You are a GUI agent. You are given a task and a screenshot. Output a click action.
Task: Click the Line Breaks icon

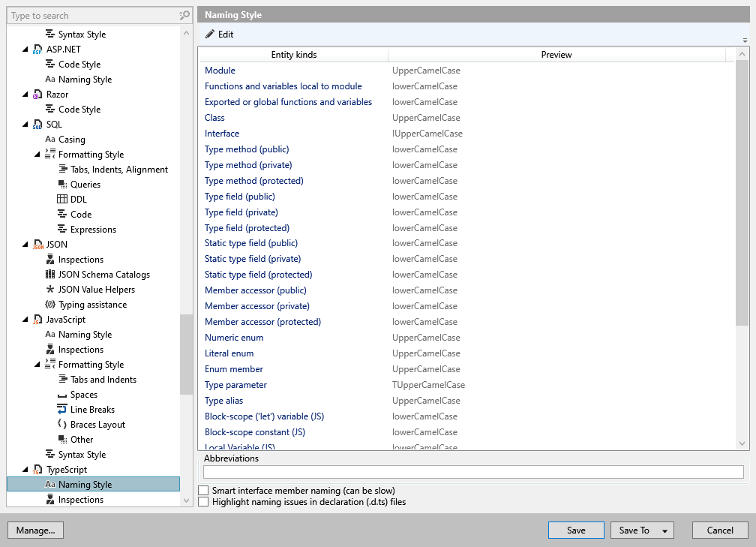[x=62, y=410]
